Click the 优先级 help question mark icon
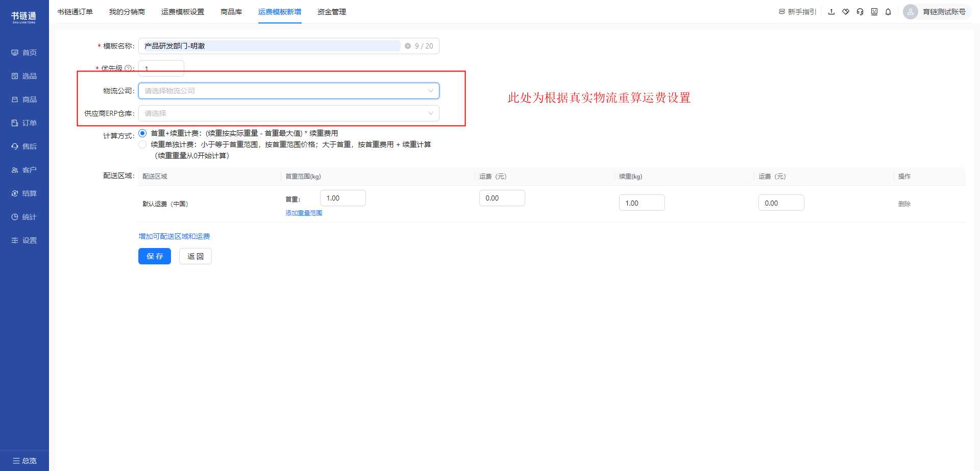980x471 pixels. [x=128, y=68]
